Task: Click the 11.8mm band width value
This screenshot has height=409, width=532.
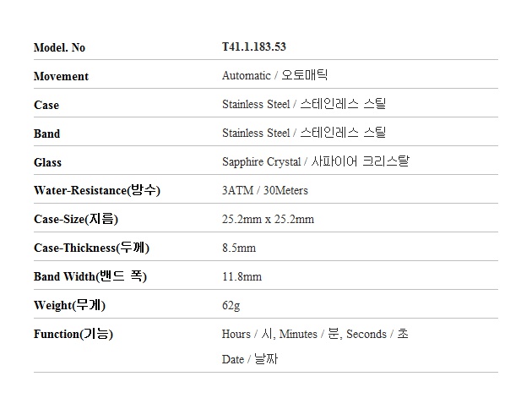Action: coord(242,277)
